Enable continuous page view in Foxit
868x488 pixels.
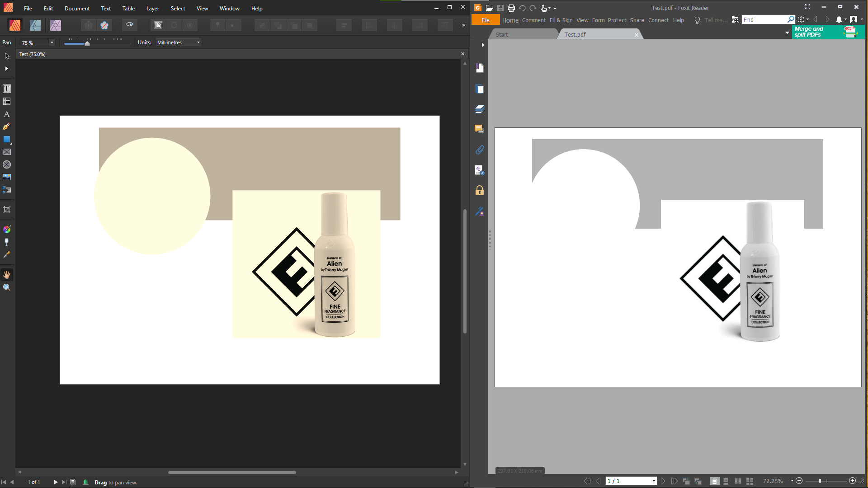(726, 481)
